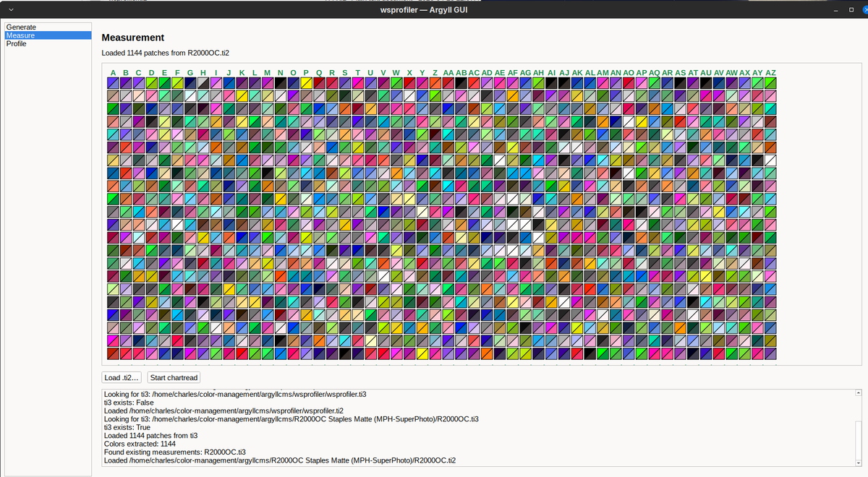This screenshot has height=477, width=868.
Task: Click the column A header label
Action: point(113,73)
